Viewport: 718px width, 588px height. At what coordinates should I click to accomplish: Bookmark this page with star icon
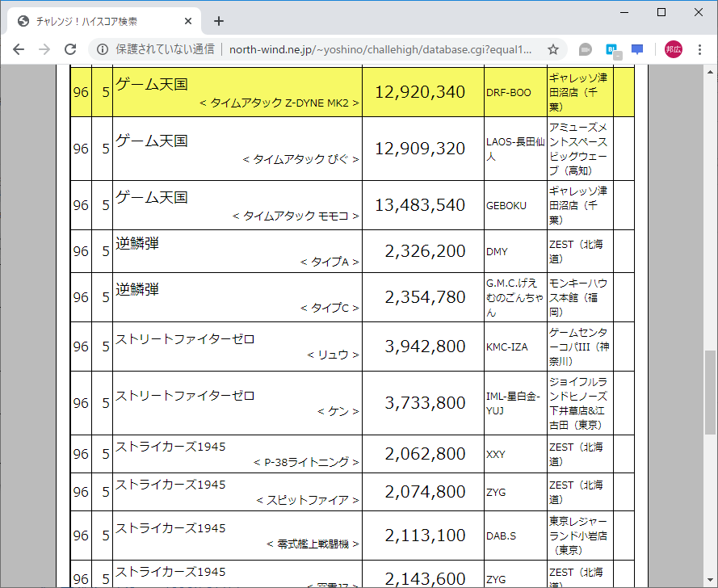(x=553, y=49)
